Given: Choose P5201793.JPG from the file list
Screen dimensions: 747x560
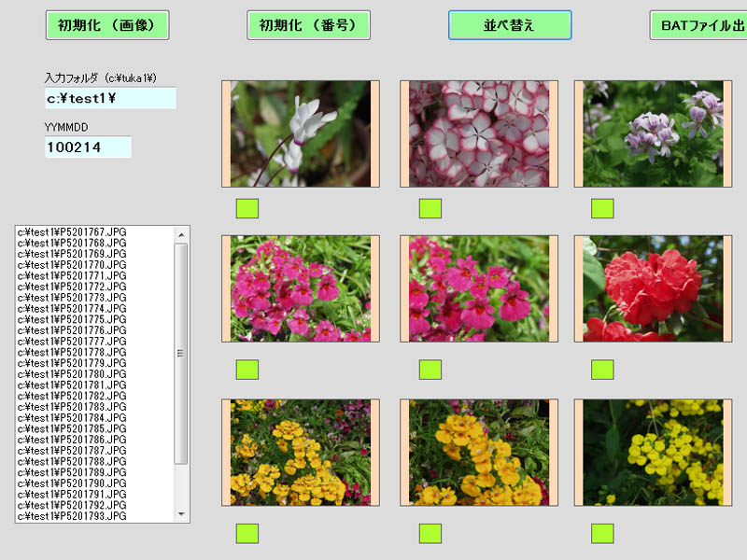Looking at the screenshot, I should click(71, 515).
